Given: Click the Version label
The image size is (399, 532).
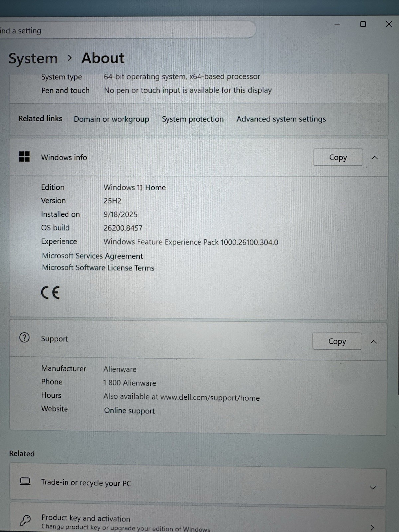Looking at the screenshot, I should [x=53, y=200].
